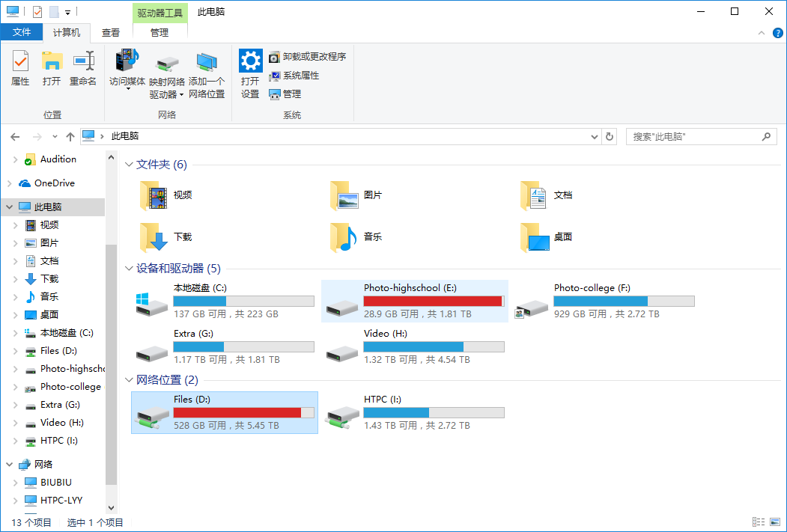Click quick access new folder icon

click(x=54, y=11)
